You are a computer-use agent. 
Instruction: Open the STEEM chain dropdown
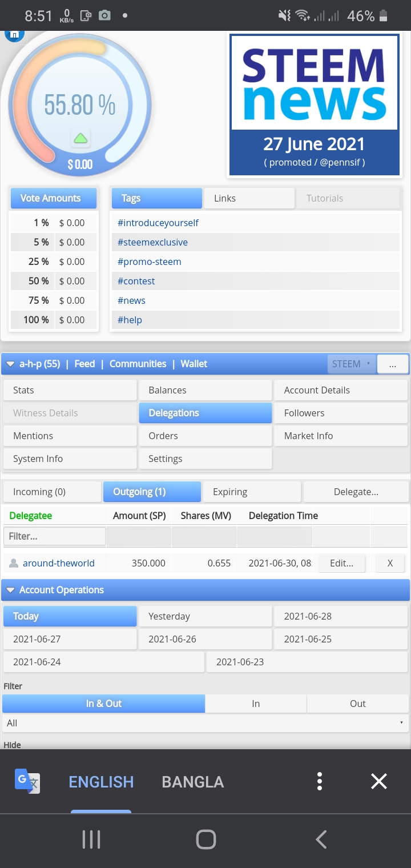click(x=352, y=364)
